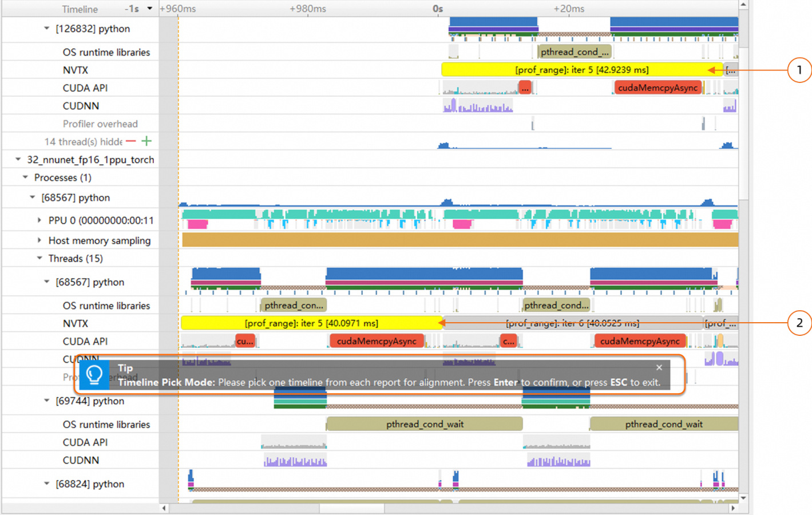Click the vertical scrollbar up arrow

click(x=743, y=5)
